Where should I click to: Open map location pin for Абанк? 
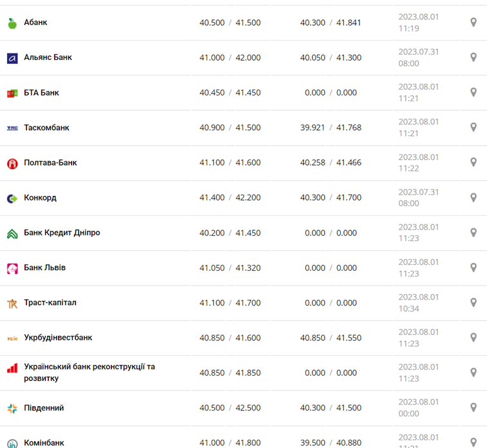473,23
